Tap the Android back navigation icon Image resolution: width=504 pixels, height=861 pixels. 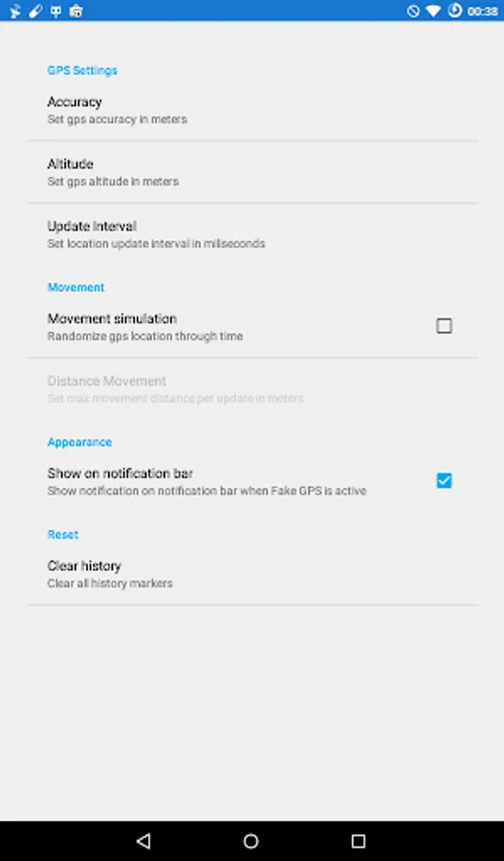coord(143,841)
